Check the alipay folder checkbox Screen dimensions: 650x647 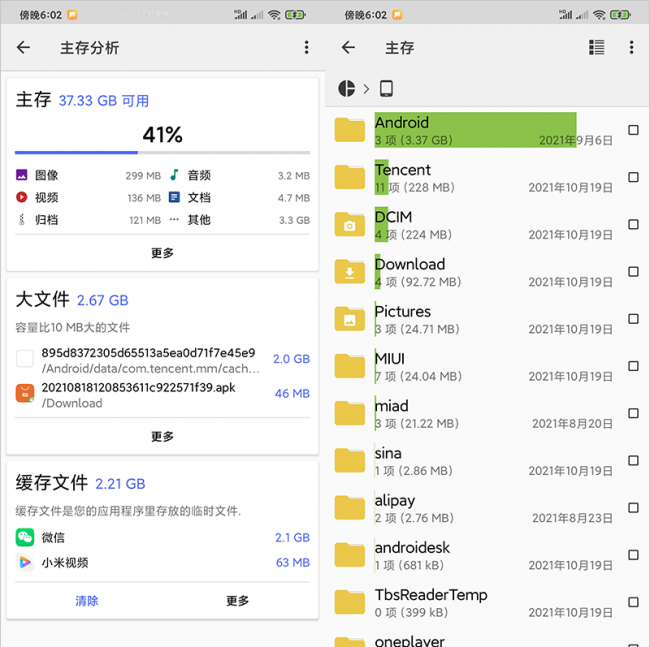633,508
